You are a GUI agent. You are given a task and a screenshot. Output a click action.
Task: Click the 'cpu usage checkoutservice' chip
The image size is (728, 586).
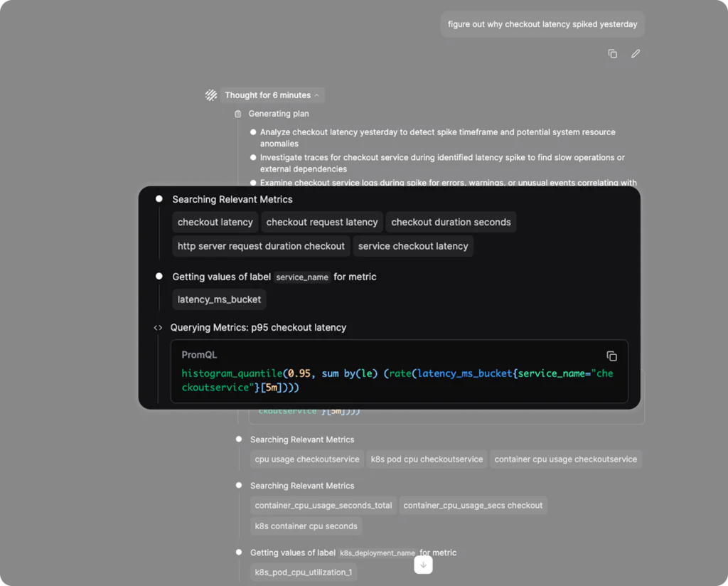[x=307, y=459]
